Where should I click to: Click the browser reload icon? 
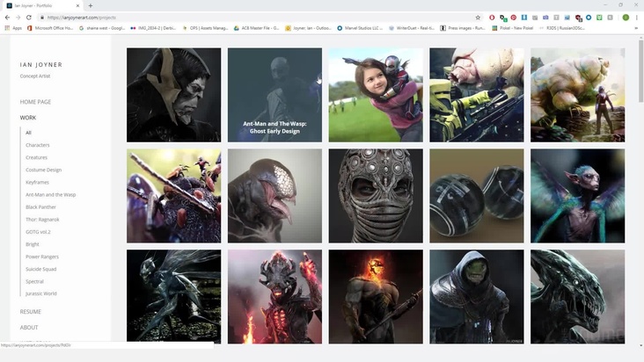29,17
